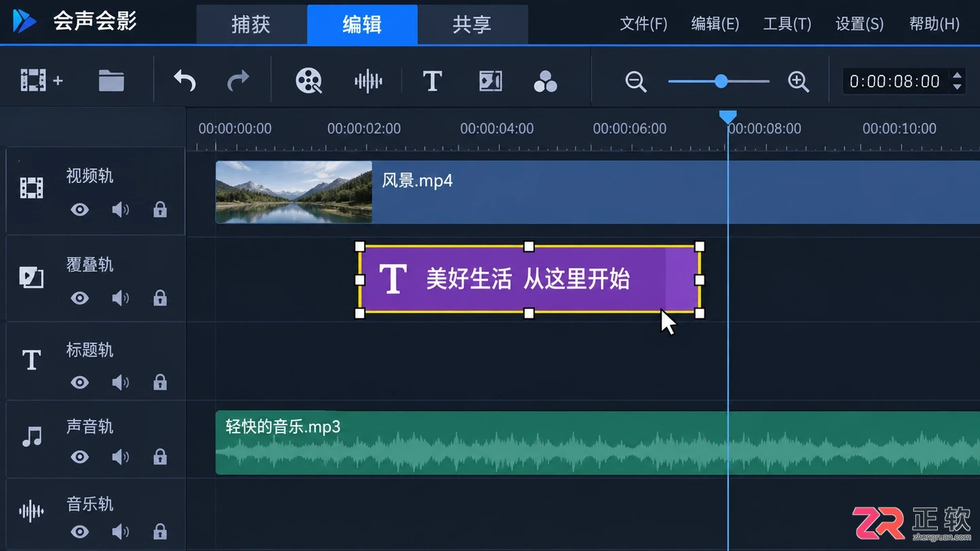The width and height of the screenshot is (980, 551).
Task: Click the timeline zoom slider handle
Action: click(721, 82)
